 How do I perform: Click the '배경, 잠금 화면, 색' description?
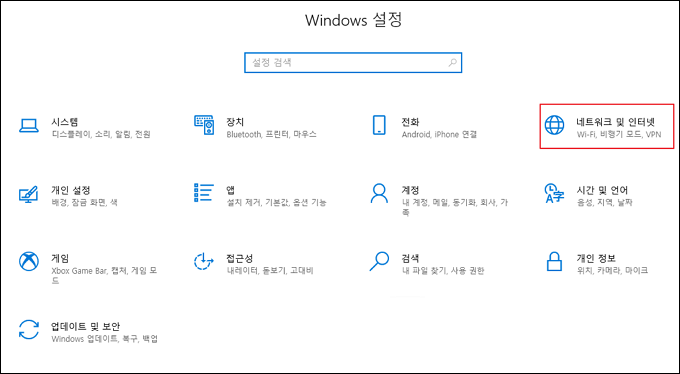click(84, 202)
